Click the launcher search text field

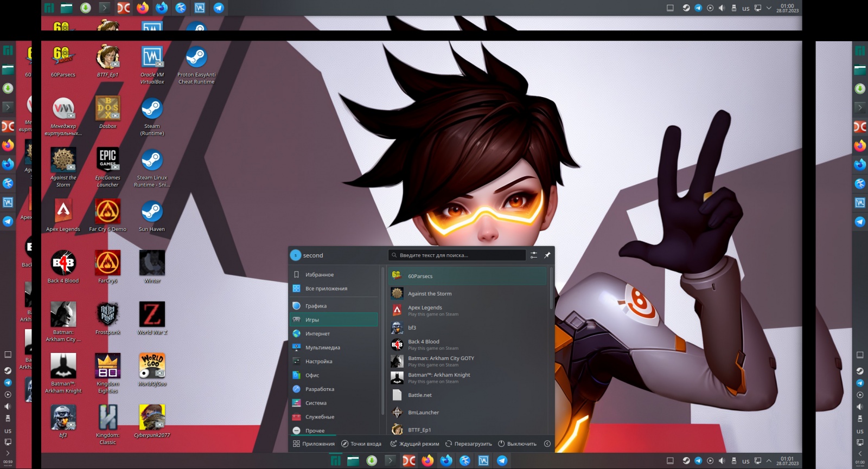pyautogui.click(x=457, y=255)
